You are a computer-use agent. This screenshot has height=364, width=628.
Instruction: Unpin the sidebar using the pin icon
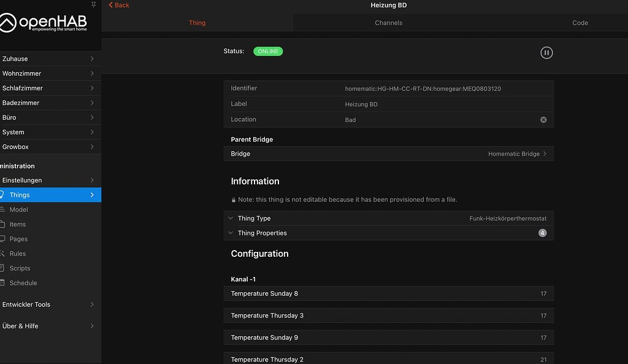click(93, 5)
